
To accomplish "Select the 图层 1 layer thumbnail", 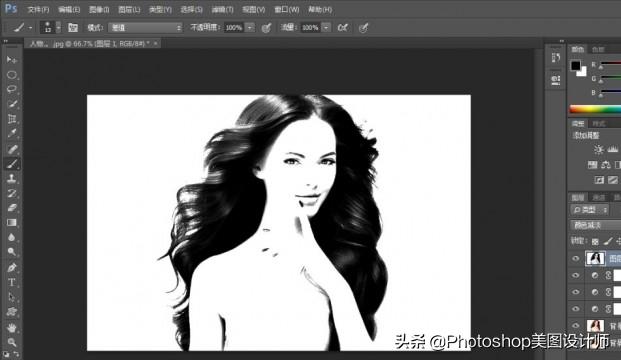I will tap(595, 259).
